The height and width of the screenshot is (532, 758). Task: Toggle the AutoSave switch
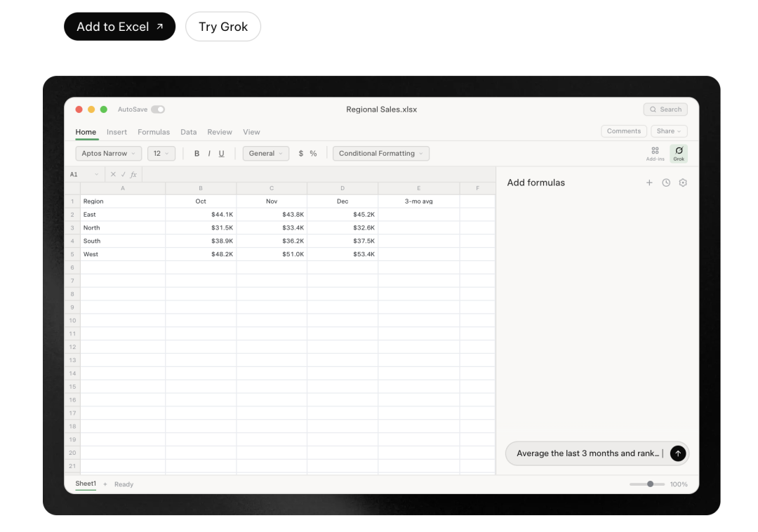[x=158, y=109]
